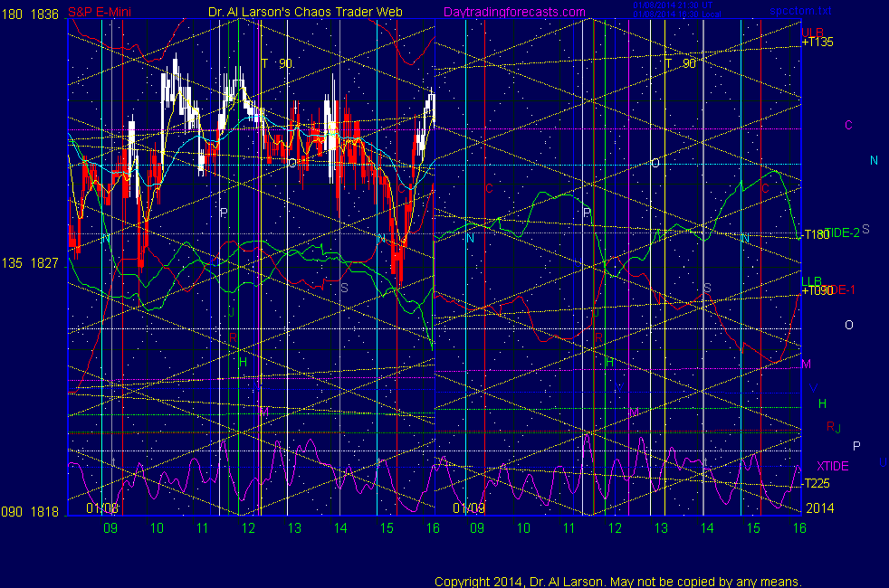889x588 pixels.
Task: Click the copyright notice at bottom
Action: click(x=617, y=582)
